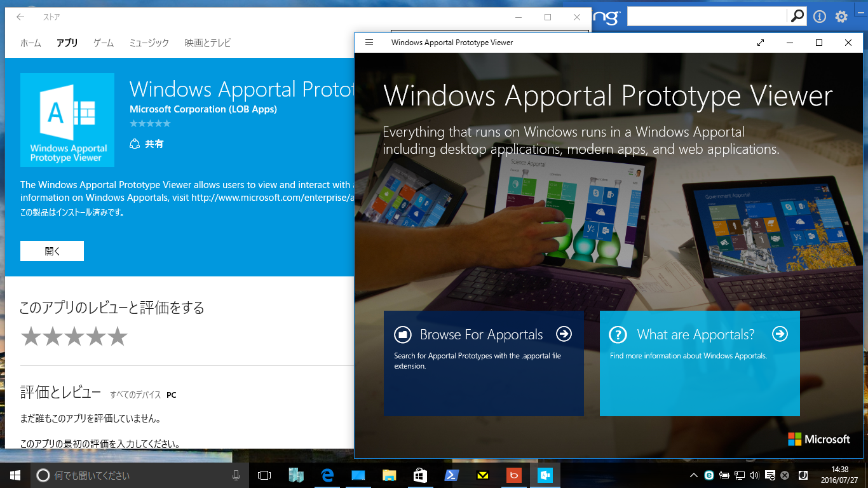This screenshot has height=488, width=868.
Task: Click the gray circled X tray icon
Action: (x=785, y=475)
